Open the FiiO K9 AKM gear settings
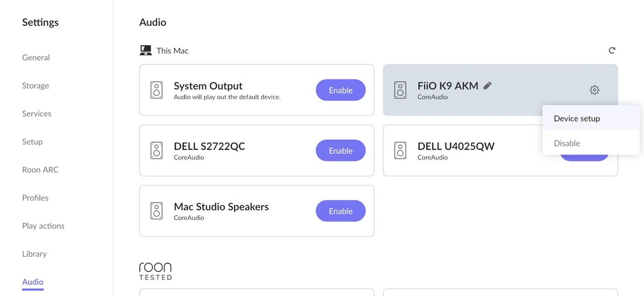Image resolution: width=644 pixels, height=296 pixels. (594, 90)
